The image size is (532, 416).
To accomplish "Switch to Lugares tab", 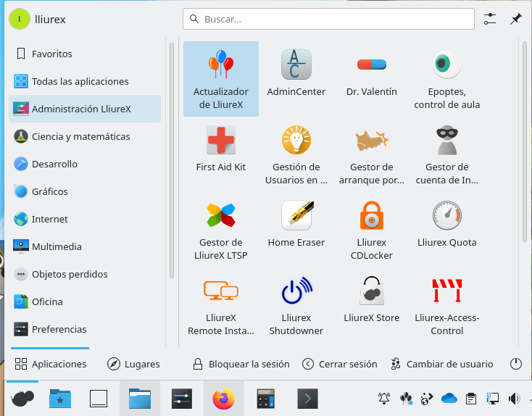I will (133, 364).
